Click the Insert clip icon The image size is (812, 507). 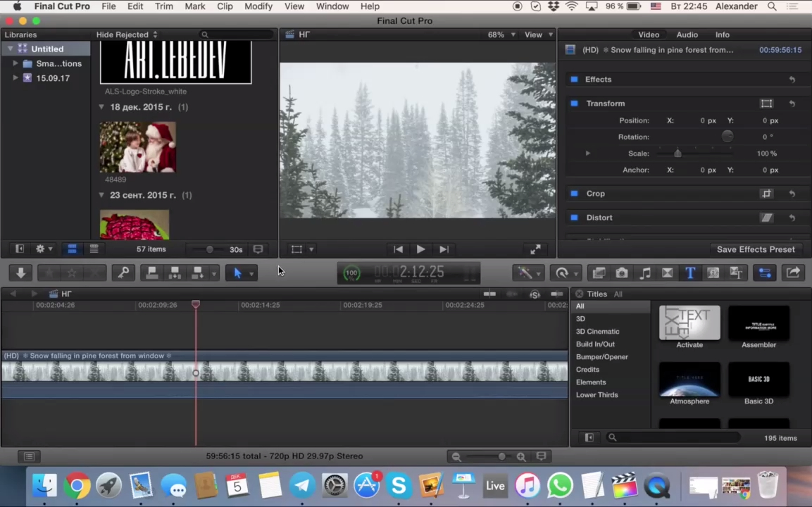coord(175,273)
